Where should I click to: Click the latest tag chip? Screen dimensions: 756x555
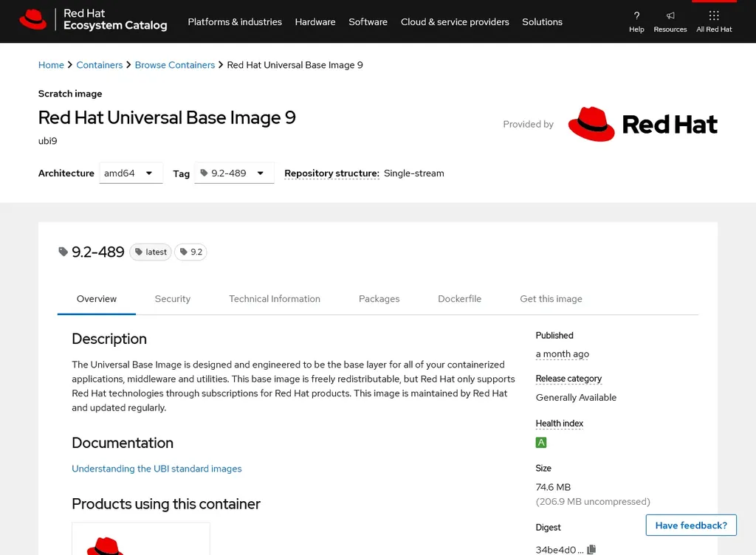point(151,252)
